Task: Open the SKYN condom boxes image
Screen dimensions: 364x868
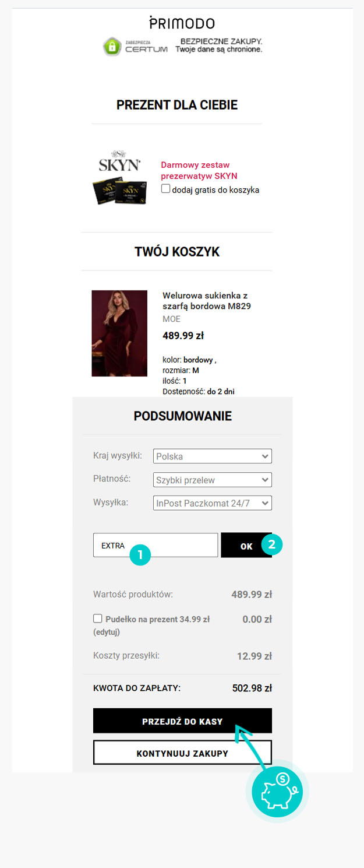Action: [x=119, y=192]
